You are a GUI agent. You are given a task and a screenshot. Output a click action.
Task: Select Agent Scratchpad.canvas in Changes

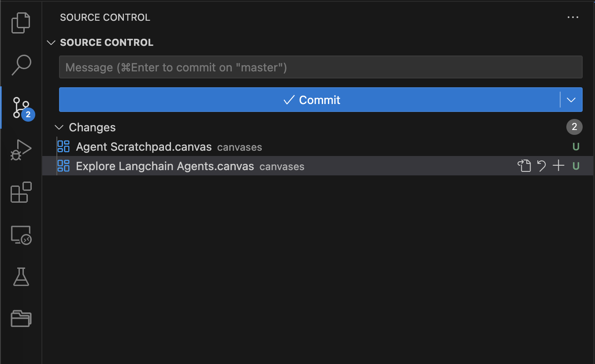click(144, 147)
